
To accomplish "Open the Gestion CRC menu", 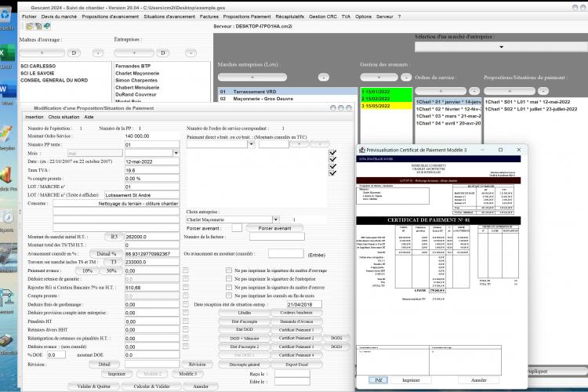I will click(323, 16).
